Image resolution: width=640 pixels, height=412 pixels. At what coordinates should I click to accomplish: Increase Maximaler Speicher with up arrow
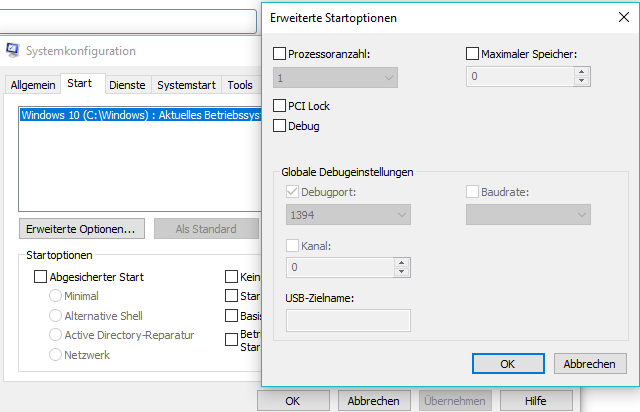coord(581,72)
